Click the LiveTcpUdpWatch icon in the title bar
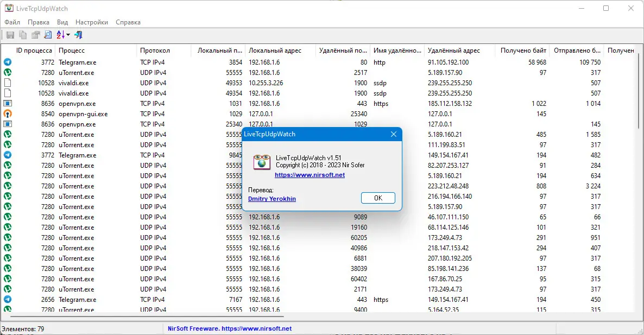The height and width of the screenshot is (335, 644). 9,8
